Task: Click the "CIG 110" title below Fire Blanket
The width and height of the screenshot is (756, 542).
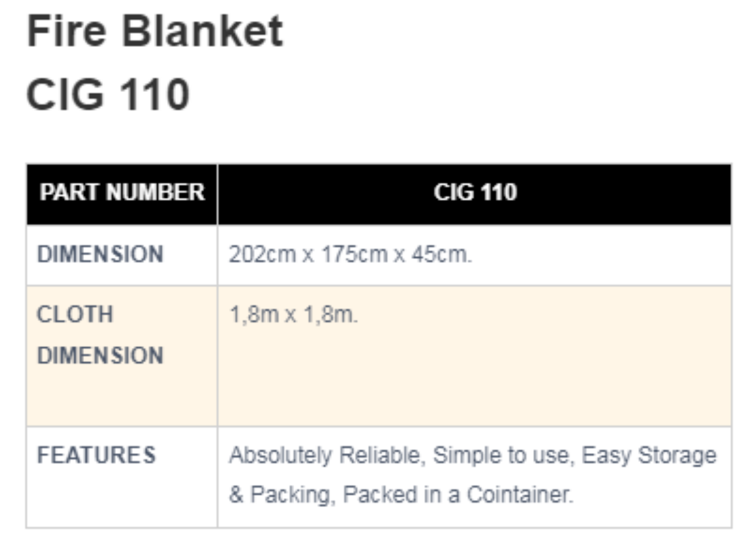Action: (108, 95)
